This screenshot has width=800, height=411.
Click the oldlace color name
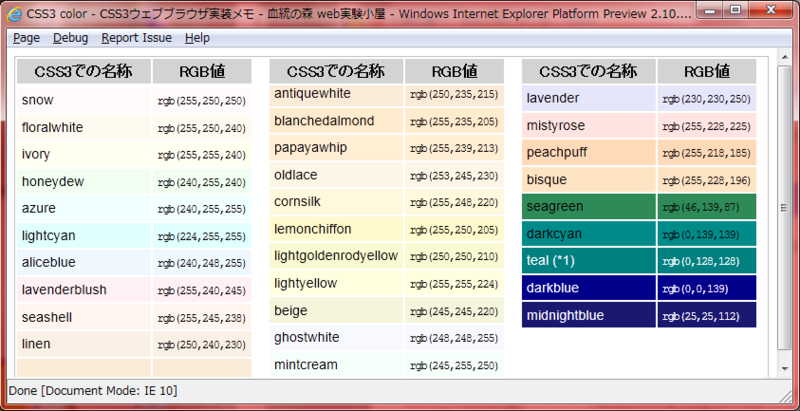pos(295,175)
